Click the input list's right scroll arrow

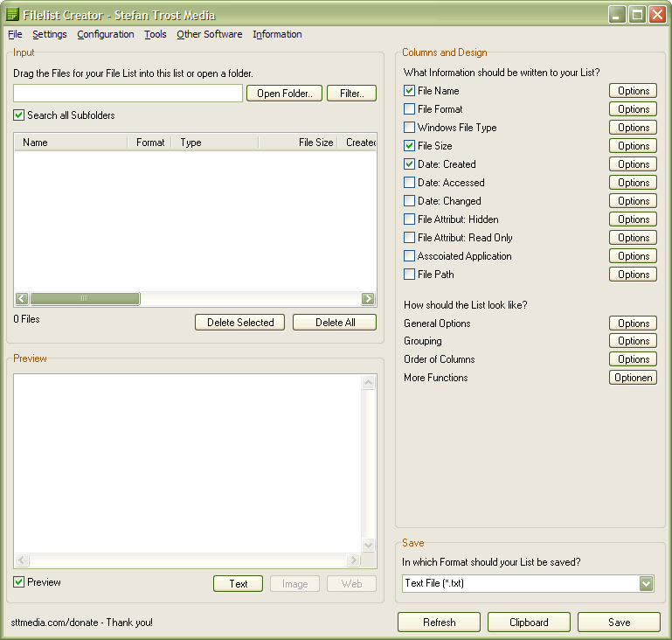pyautogui.click(x=369, y=299)
